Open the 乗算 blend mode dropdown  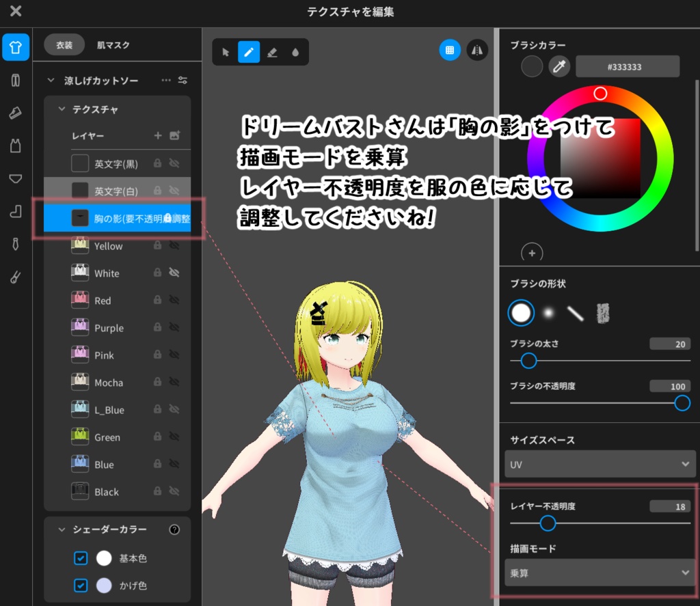click(600, 573)
